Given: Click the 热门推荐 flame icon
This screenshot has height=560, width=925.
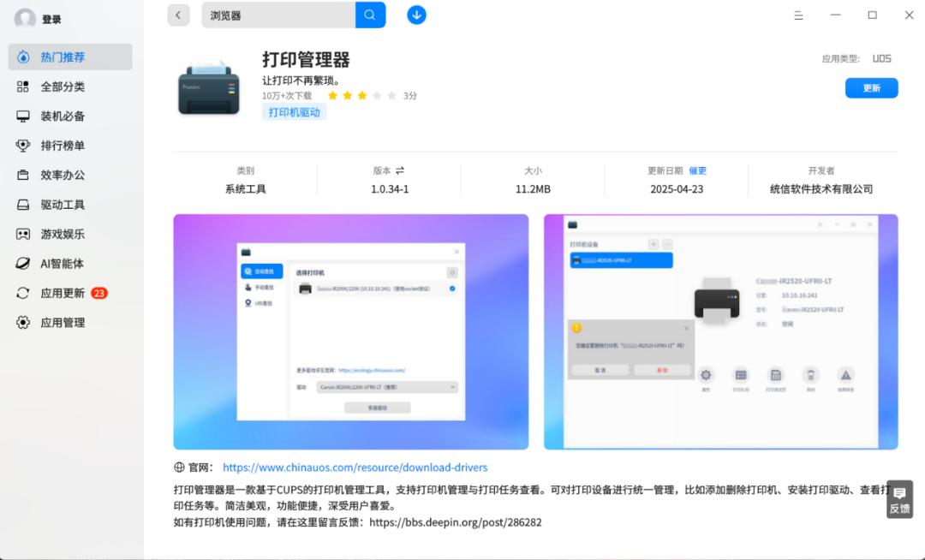Looking at the screenshot, I should [23, 57].
